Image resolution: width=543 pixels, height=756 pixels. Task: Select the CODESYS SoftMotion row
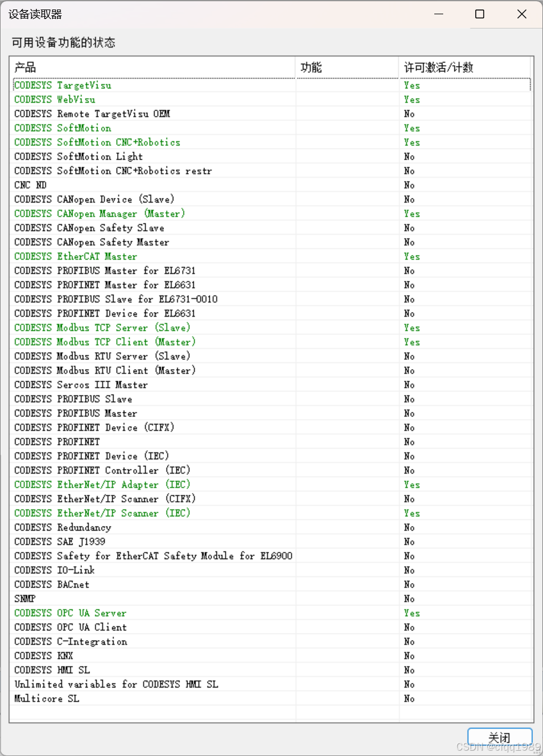[x=271, y=128]
